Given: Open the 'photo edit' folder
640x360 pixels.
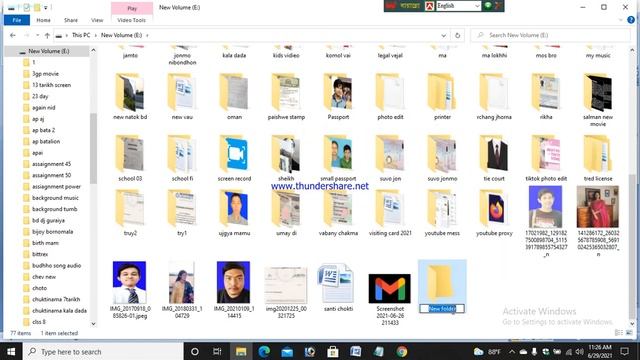Looking at the screenshot, I should pos(390,97).
